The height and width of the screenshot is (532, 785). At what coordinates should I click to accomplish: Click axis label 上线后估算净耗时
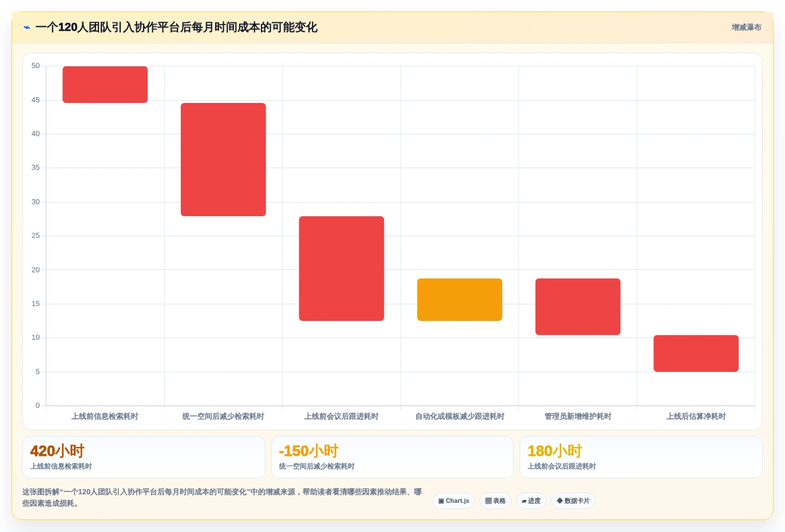[696, 416]
